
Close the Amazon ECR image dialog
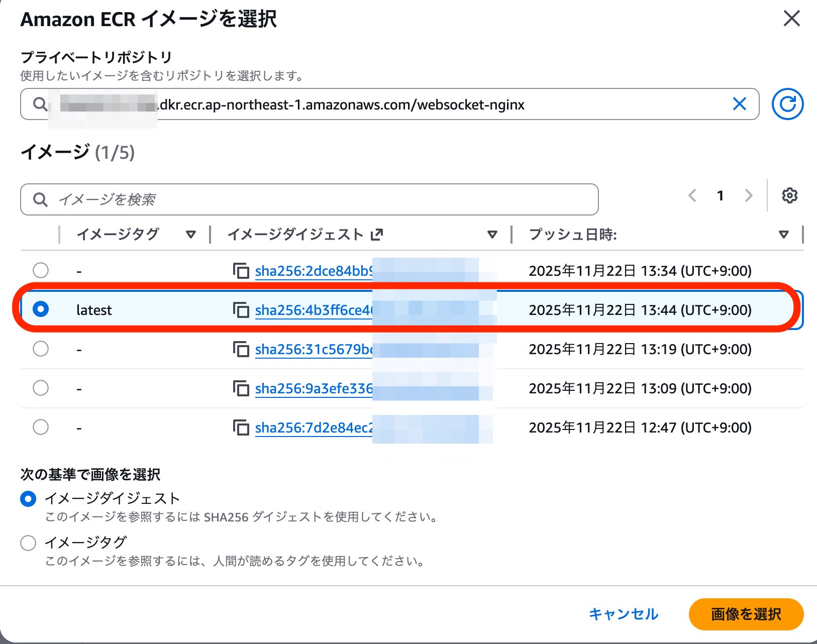[x=791, y=19]
